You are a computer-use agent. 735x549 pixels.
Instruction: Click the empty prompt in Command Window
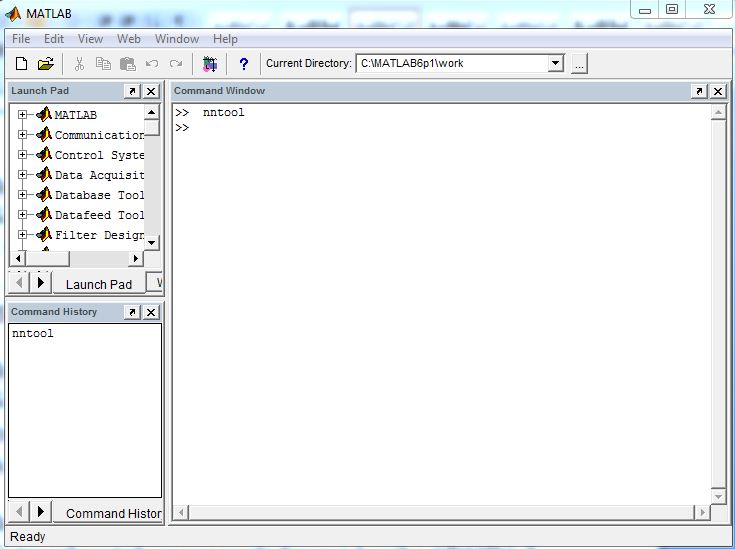(182, 128)
